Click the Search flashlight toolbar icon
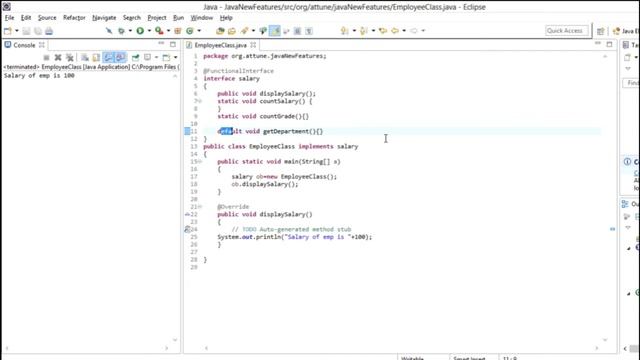Image resolution: width=640 pixels, height=360 pixels. (244, 31)
